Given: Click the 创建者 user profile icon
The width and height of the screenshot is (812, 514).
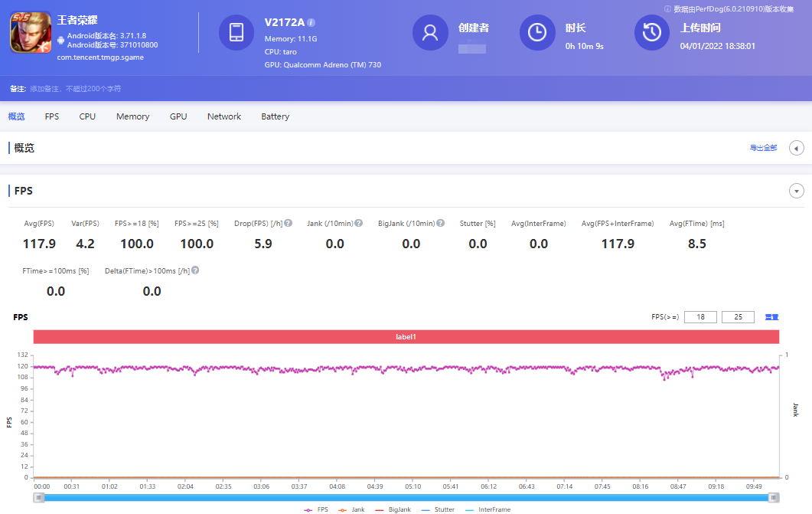Looking at the screenshot, I should point(430,32).
